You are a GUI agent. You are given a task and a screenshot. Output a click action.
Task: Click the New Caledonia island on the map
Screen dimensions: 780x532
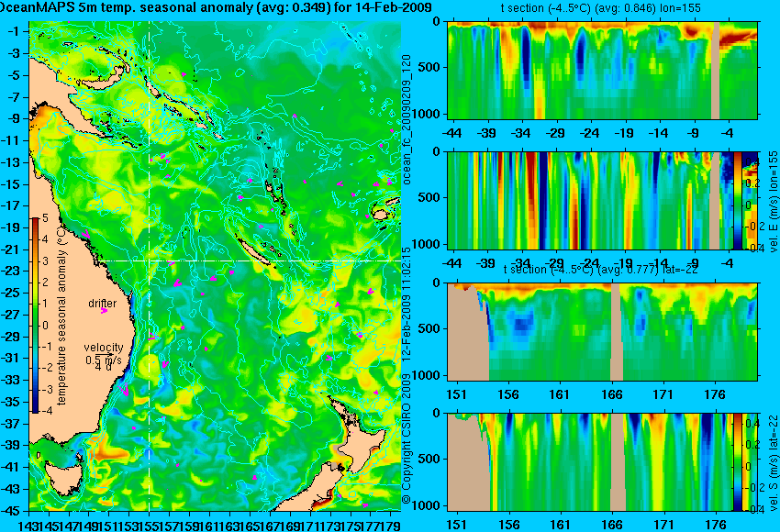click(x=253, y=250)
